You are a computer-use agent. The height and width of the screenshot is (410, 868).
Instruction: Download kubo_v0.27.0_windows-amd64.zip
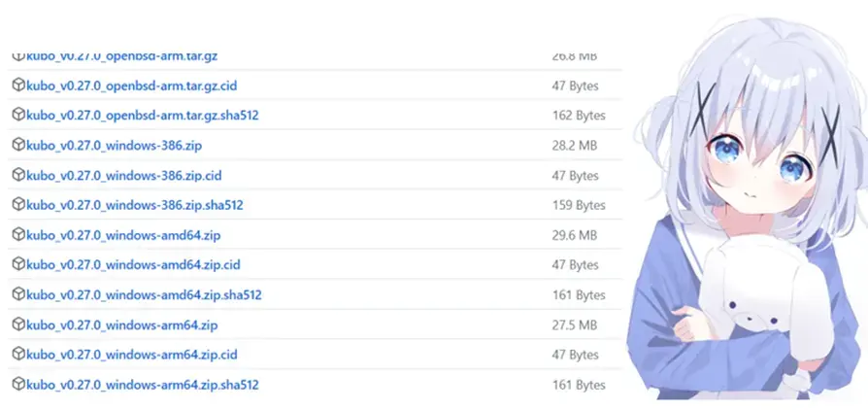tap(123, 235)
